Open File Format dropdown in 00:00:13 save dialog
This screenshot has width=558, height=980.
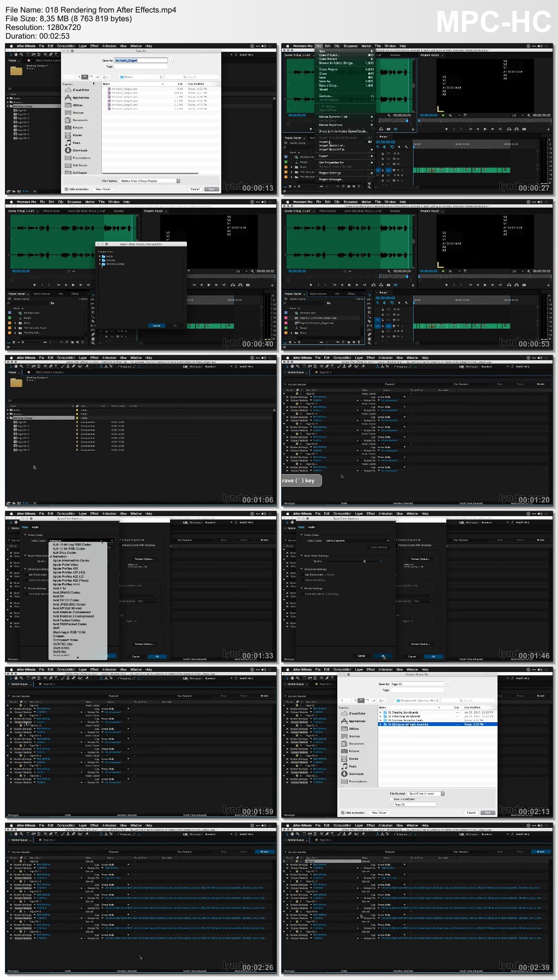(x=149, y=181)
